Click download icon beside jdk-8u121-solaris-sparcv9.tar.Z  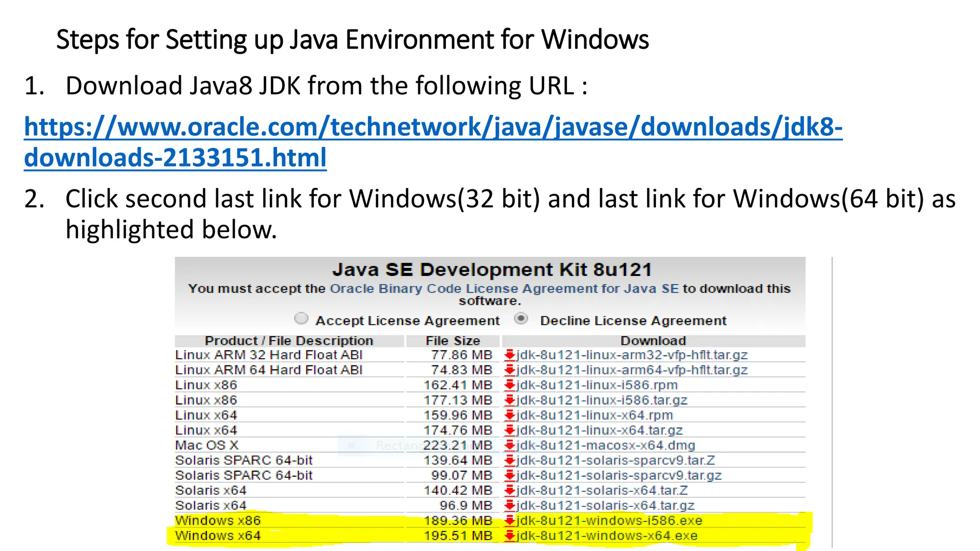510,460
